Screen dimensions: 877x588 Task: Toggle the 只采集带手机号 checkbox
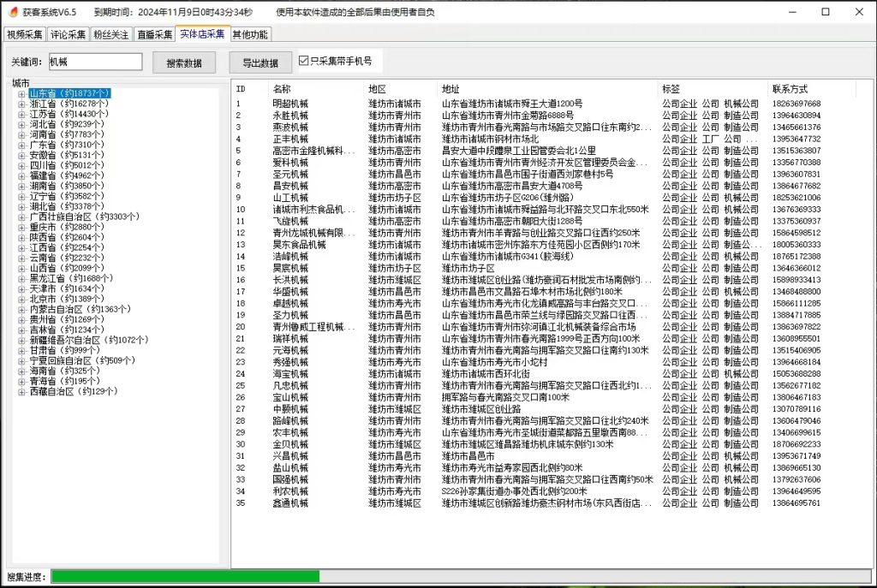[303, 61]
